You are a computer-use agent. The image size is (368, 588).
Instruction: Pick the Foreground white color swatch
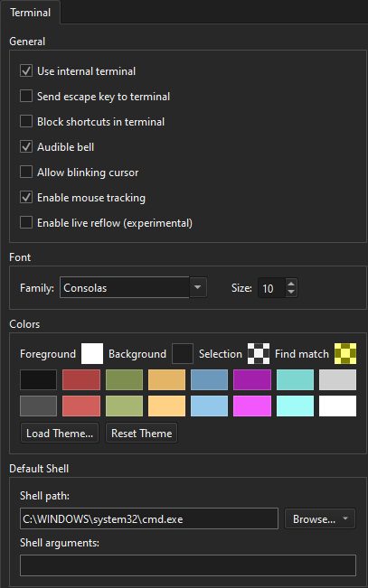pyautogui.click(x=92, y=354)
